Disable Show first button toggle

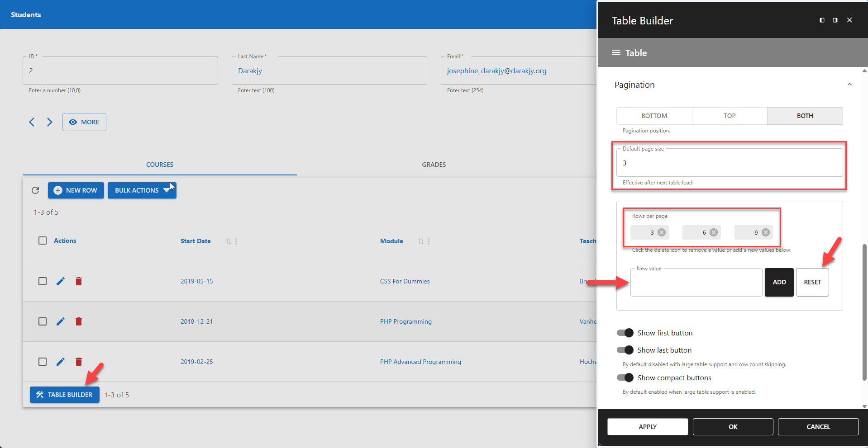tap(625, 333)
